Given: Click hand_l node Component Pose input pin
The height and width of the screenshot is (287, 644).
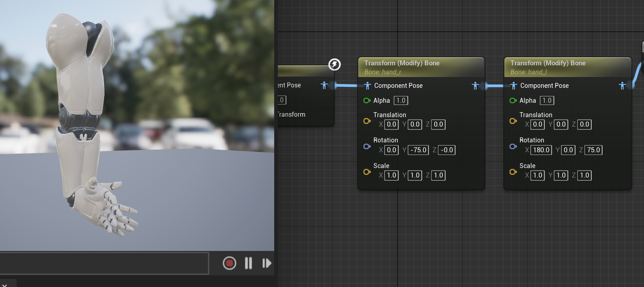Looking at the screenshot, I should 513,86.
